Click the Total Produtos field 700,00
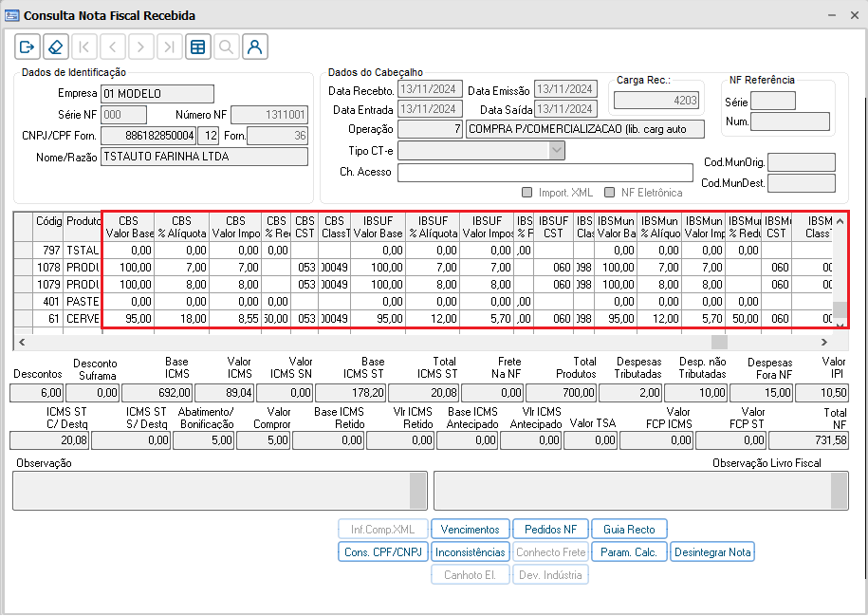This screenshot has width=868, height=616. [562, 393]
